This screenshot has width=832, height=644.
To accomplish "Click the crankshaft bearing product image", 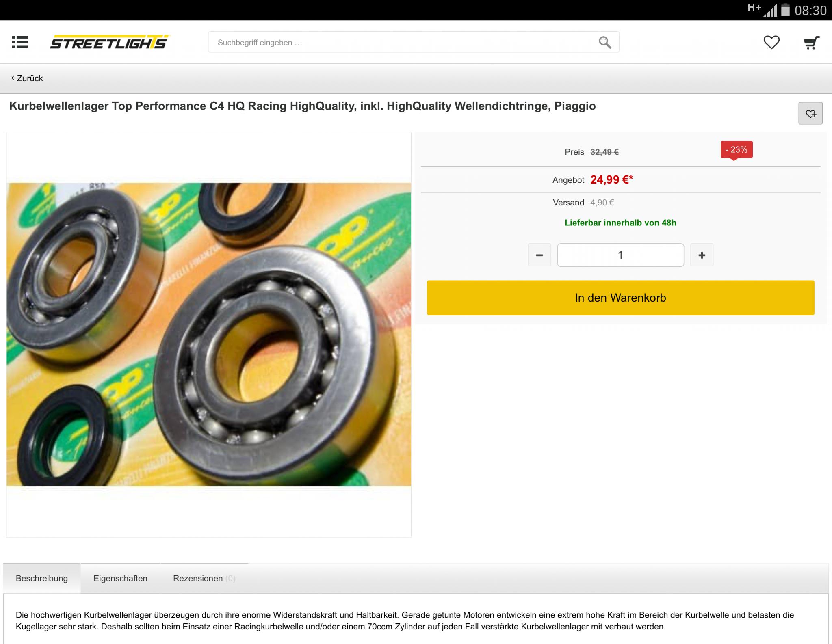I will point(209,334).
